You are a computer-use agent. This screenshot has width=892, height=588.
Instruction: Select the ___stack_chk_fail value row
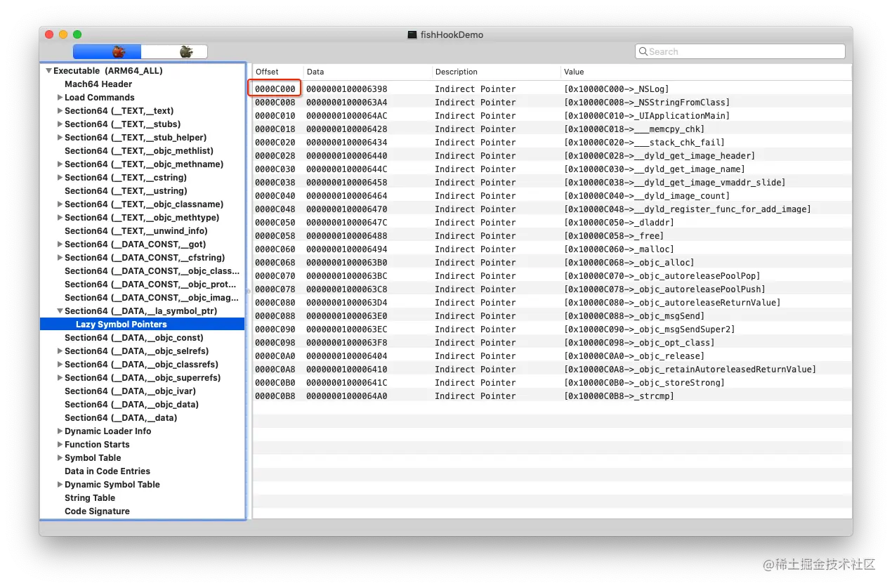(644, 143)
